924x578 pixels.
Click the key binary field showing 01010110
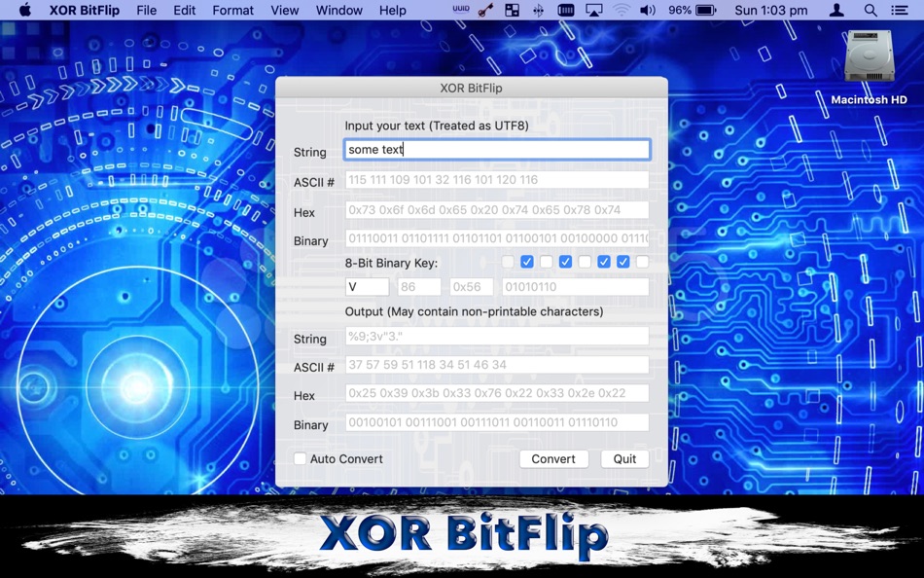click(x=575, y=287)
